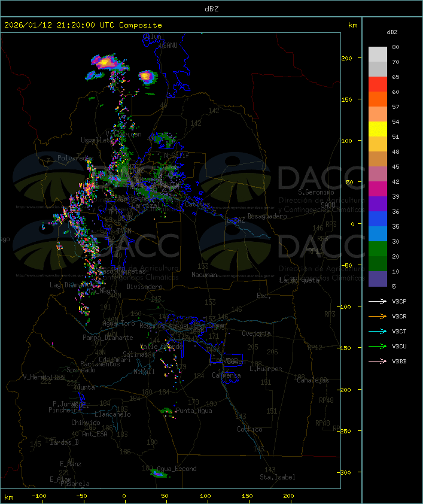The width and height of the screenshot is (423, 504).
Task: Click the radar echo left of Punta_Agua
Action: [167, 412]
